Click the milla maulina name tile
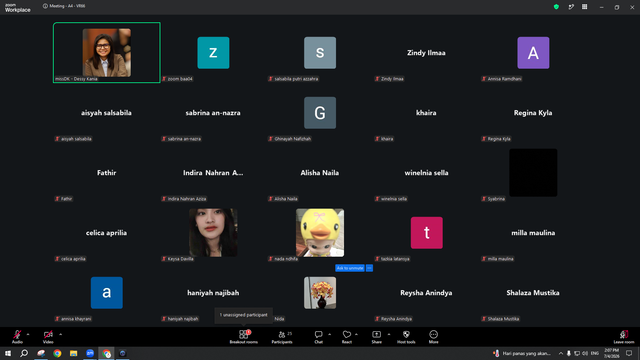 533,233
